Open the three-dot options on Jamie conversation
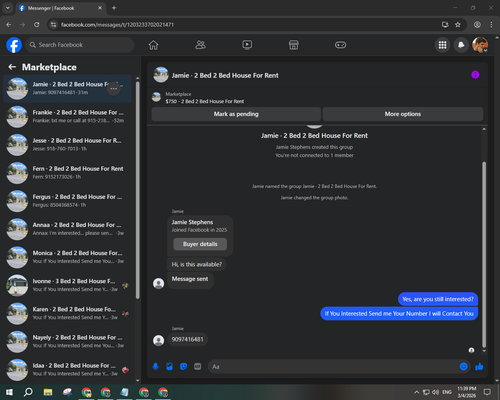500x400 pixels. pos(114,89)
